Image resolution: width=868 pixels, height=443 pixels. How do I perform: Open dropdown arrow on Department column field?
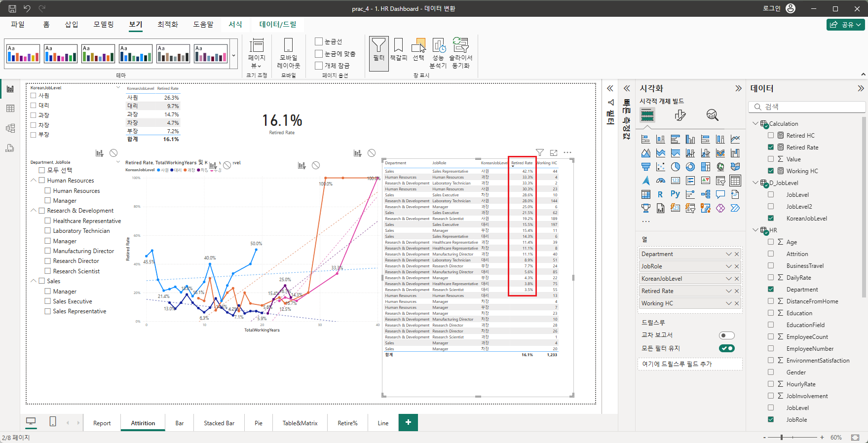click(729, 254)
